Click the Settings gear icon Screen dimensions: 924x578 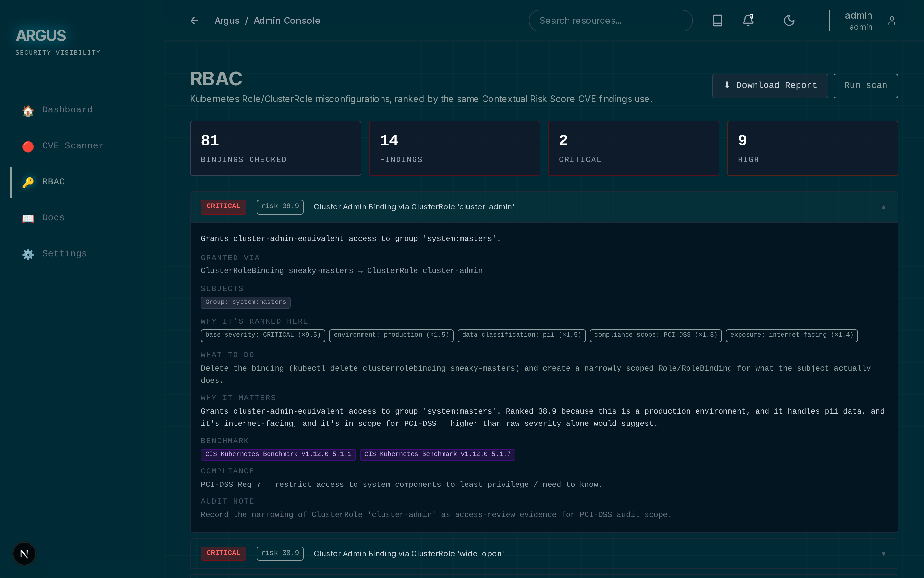pos(28,254)
